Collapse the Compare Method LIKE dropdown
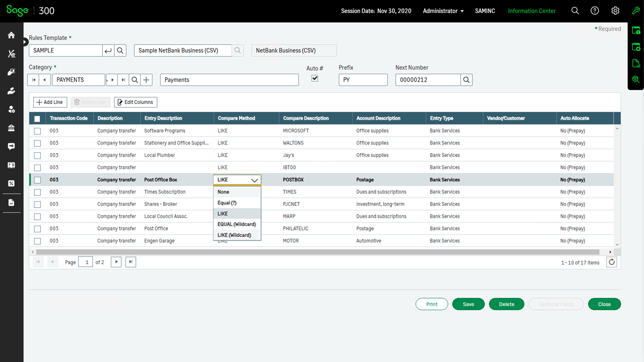Viewport: 644px width, 362px height. point(254,180)
